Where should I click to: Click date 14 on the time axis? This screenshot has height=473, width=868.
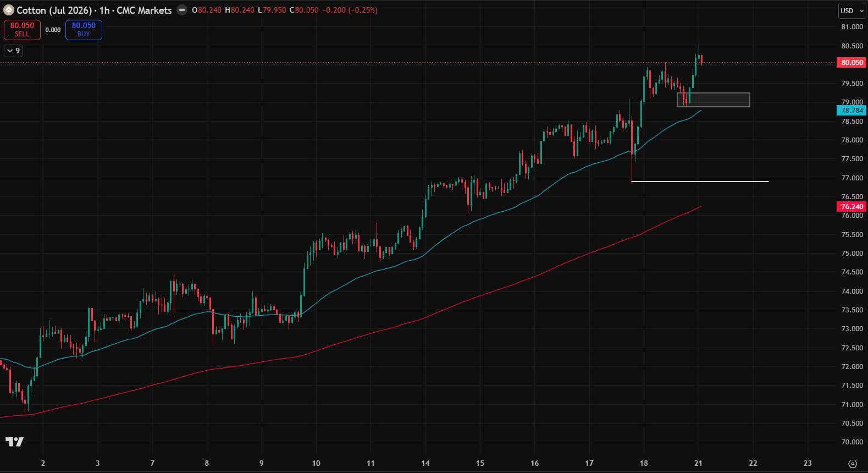tap(425, 463)
